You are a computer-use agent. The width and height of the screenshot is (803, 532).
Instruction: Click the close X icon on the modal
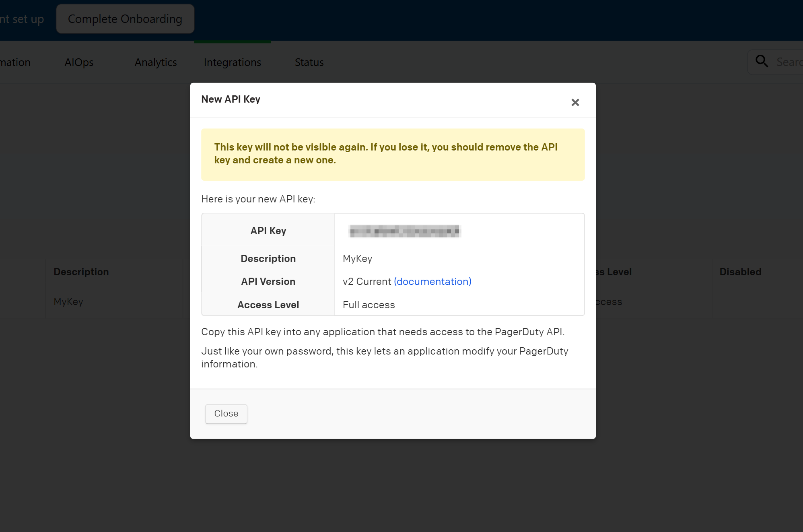pyautogui.click(x=575, y=102)
